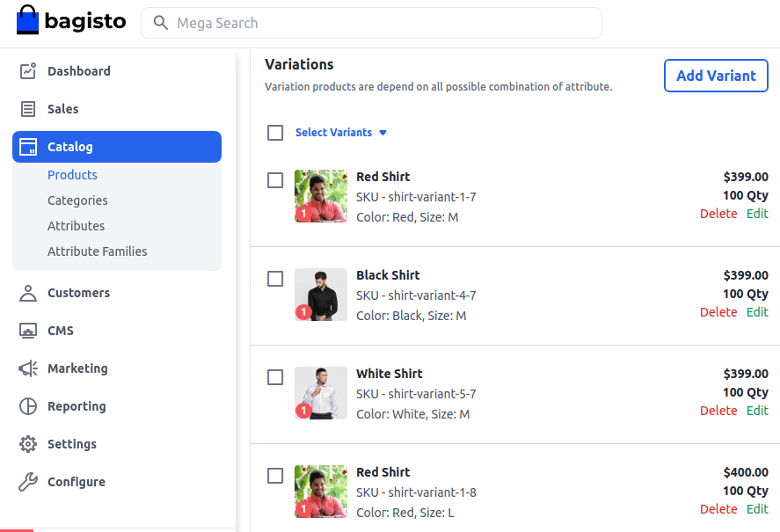Click the CMS monitor icon
Image resolution: width=780 pixels, height=532 pixels.
click(x=28, y=331)
